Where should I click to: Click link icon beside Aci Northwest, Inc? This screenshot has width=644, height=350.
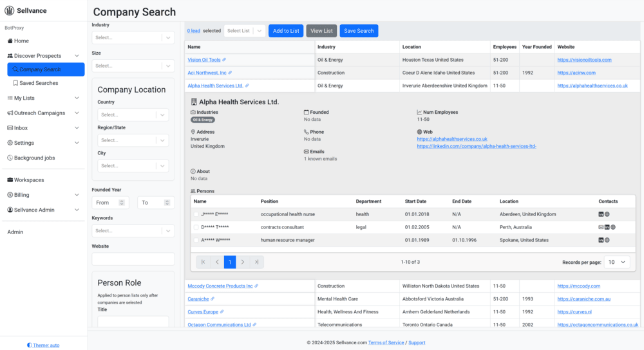tap(230, 73)
